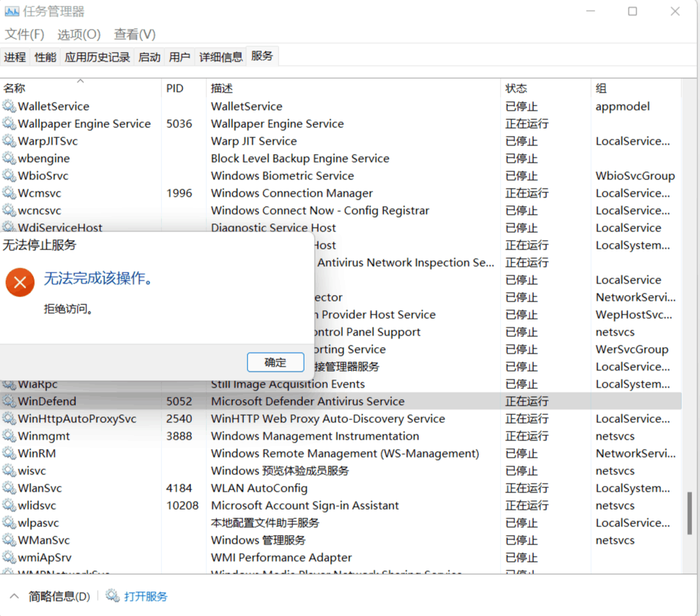Screen dimensions: 700x616
Task: Click the WarpJITSvc service gear icon
Action: point(9,140)
